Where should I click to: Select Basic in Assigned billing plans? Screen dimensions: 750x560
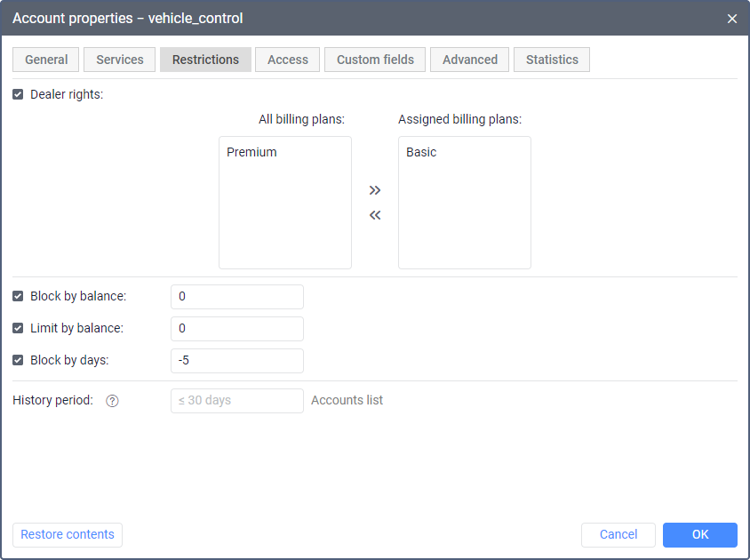coord(422,152)
